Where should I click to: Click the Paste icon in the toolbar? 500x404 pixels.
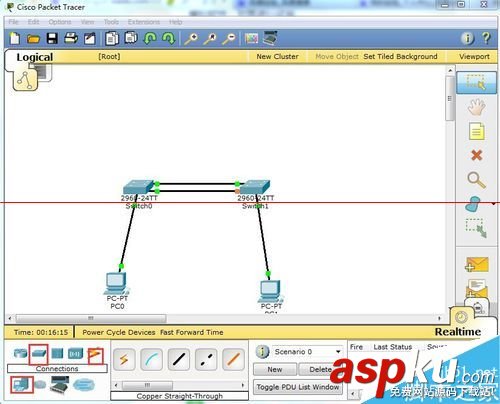[x=131, y=38]
